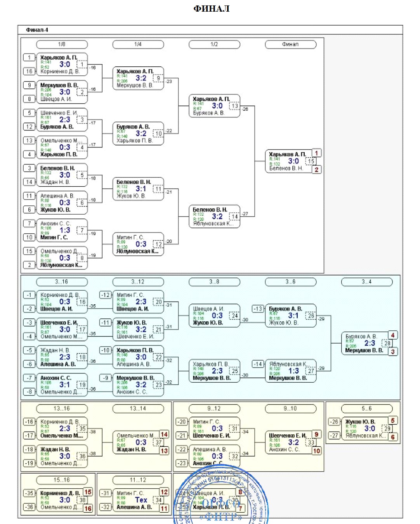Click seed 14 box beside Жадан in 1/8
420x524 pixels.
[x=29, y=182]
